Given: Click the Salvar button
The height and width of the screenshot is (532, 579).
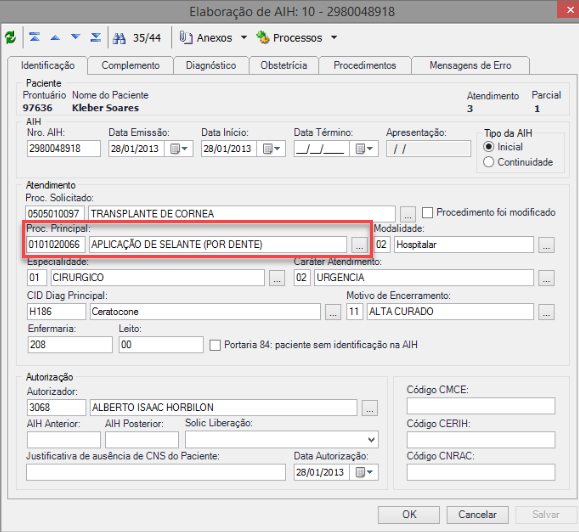Looking at the screenshot, I should pos(546,515).
